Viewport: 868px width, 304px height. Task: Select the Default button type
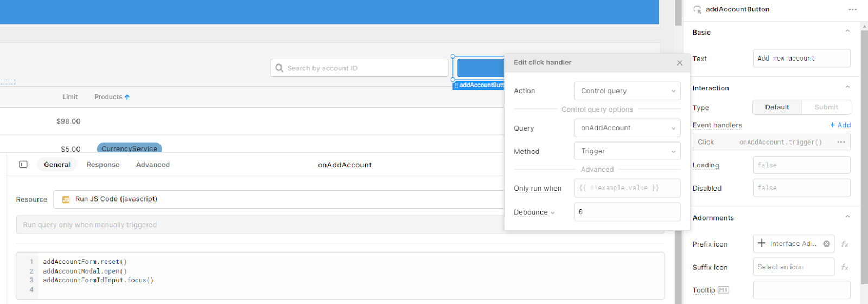pos(777,107)
